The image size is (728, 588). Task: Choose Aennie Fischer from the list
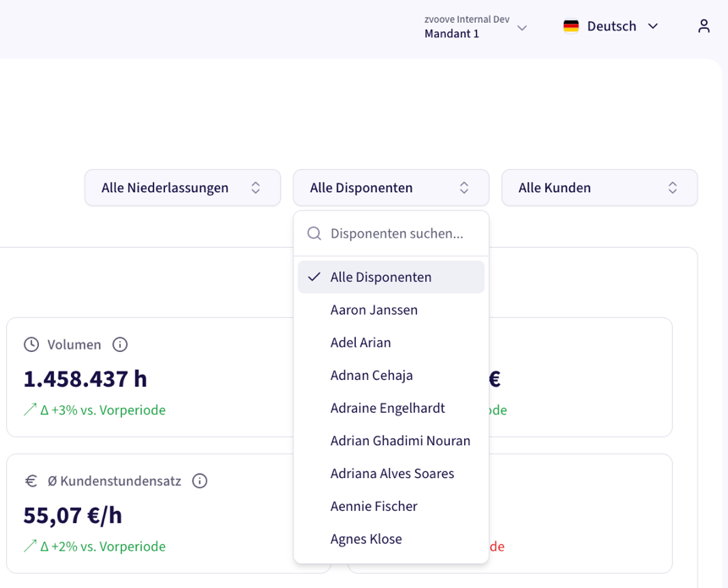pos(374,506)
